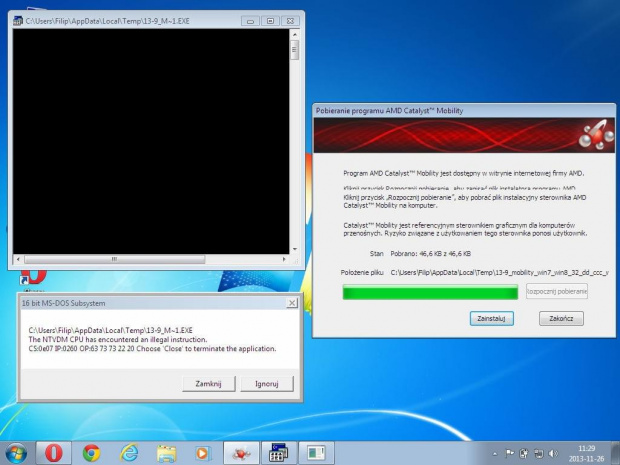Open the volume speaker tray icon
620x465 pixels.
[553, 454]
